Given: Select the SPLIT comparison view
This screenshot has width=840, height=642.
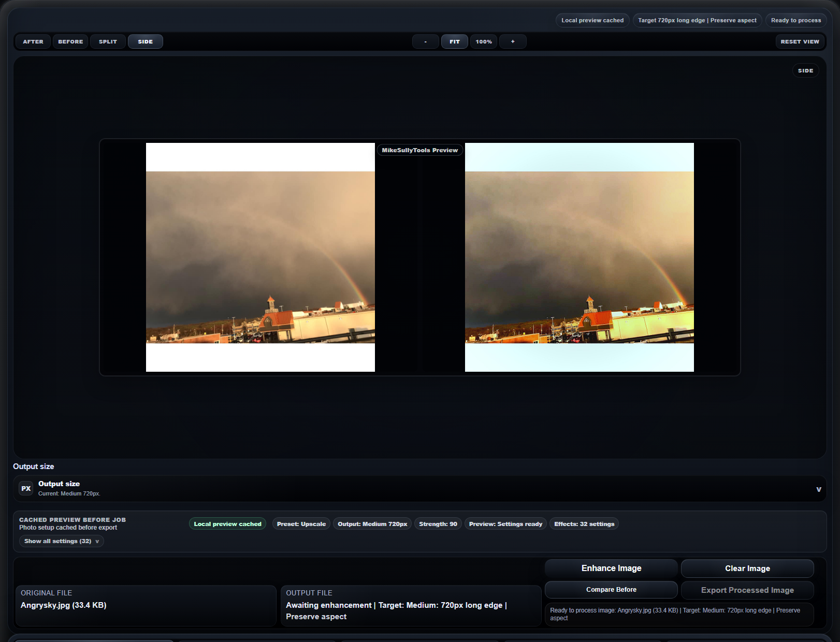Looking at the screenshot, I should coord(108,41).
